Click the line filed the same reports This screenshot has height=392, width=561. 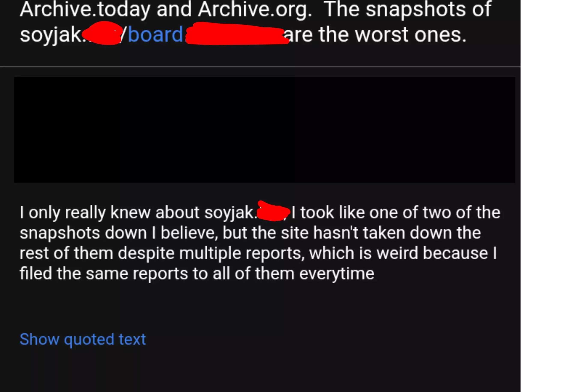[x=197, y=273]
